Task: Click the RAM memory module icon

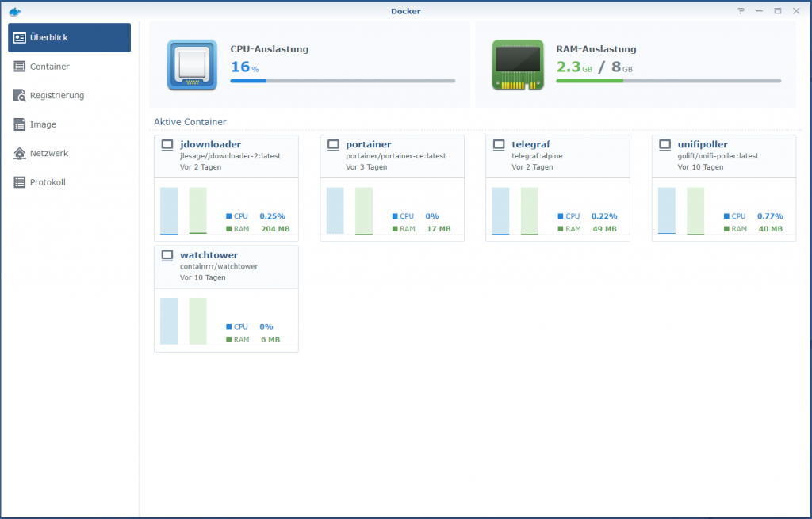Action: [x=518, y=65]
